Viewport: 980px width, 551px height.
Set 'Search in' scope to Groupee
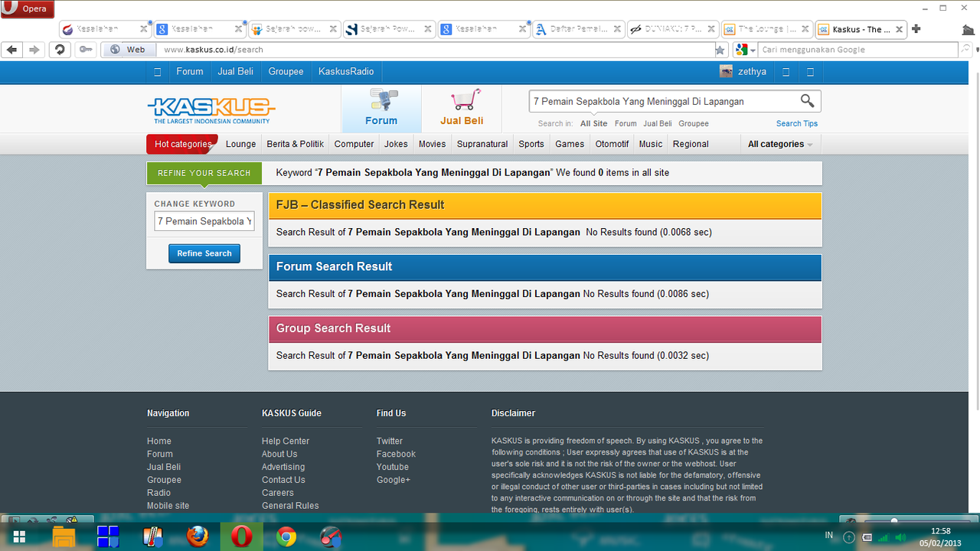[694, 123]
